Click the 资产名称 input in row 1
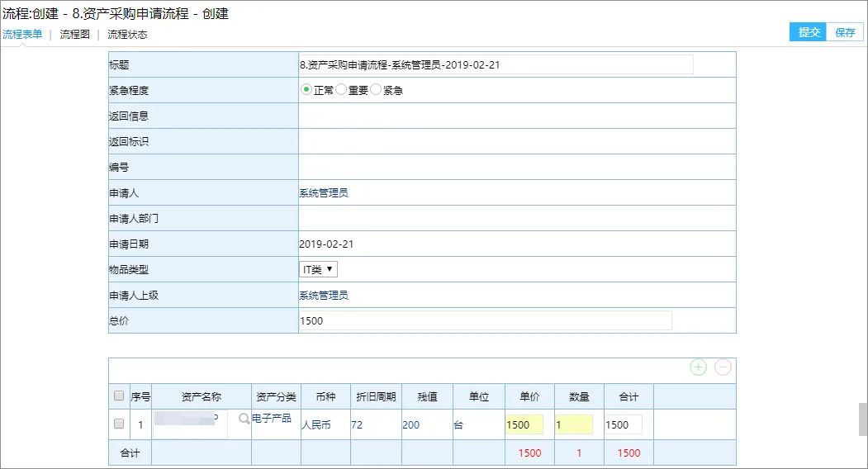 [190, 424]
